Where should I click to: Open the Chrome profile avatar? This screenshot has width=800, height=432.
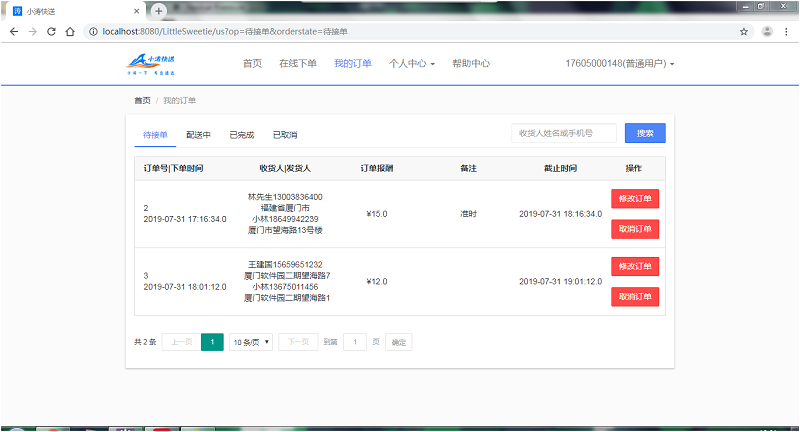[767, 32]
